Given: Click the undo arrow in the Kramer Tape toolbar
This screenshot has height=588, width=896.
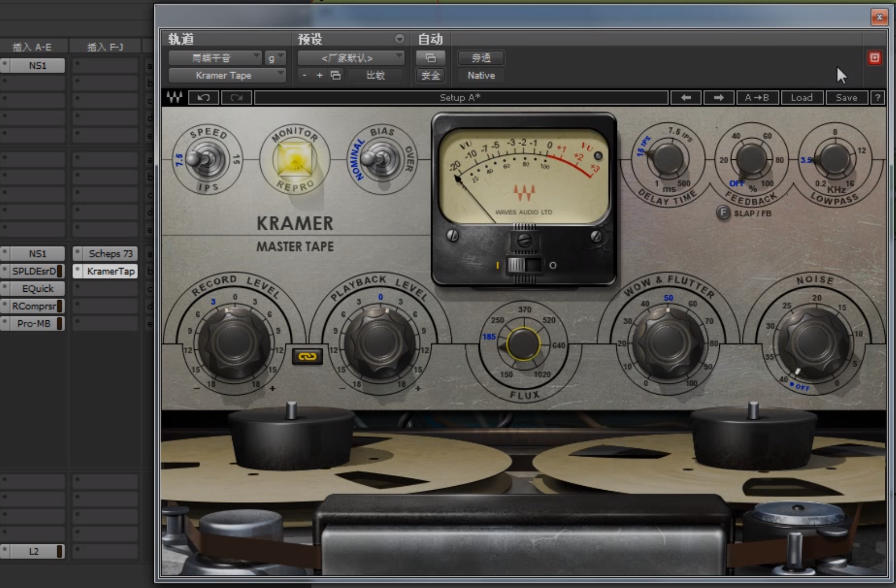Looking at the screenshot, I should 203,97.
